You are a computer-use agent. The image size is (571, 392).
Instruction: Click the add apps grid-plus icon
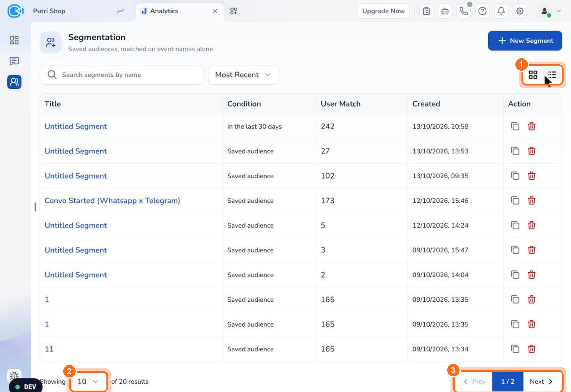tap(234, 11)
